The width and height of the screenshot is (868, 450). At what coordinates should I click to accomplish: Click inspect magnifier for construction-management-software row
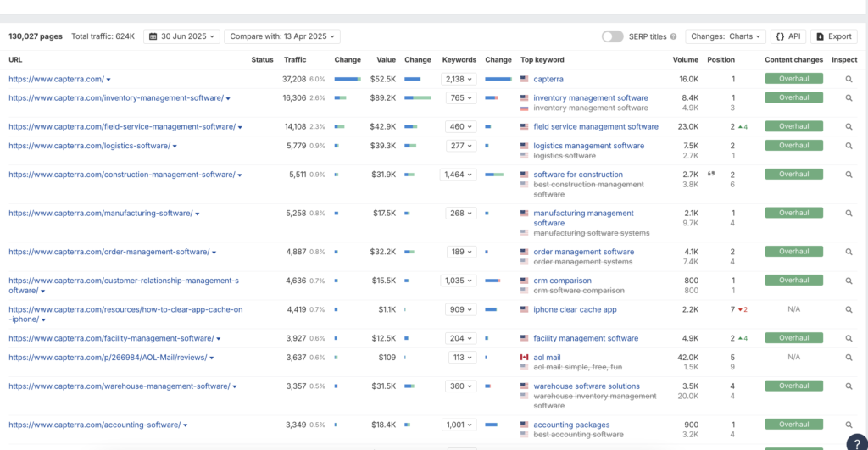(849, 175)
